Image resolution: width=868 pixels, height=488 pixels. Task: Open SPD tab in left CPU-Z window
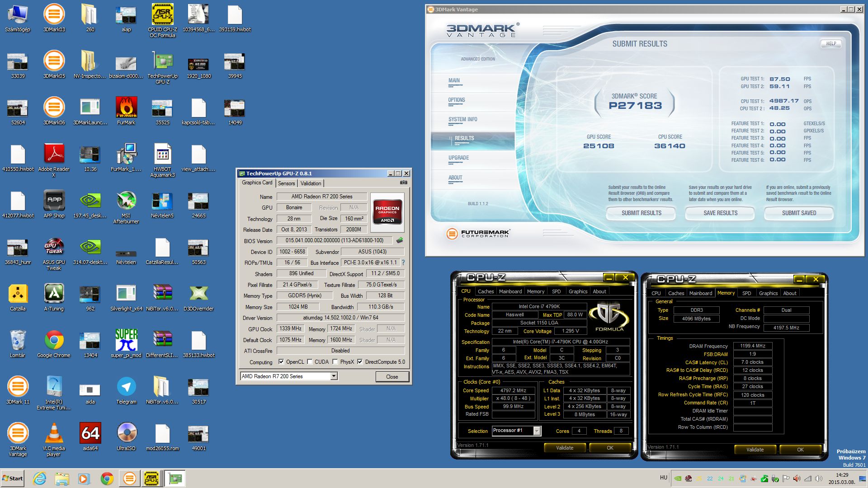tap(557, 291)
